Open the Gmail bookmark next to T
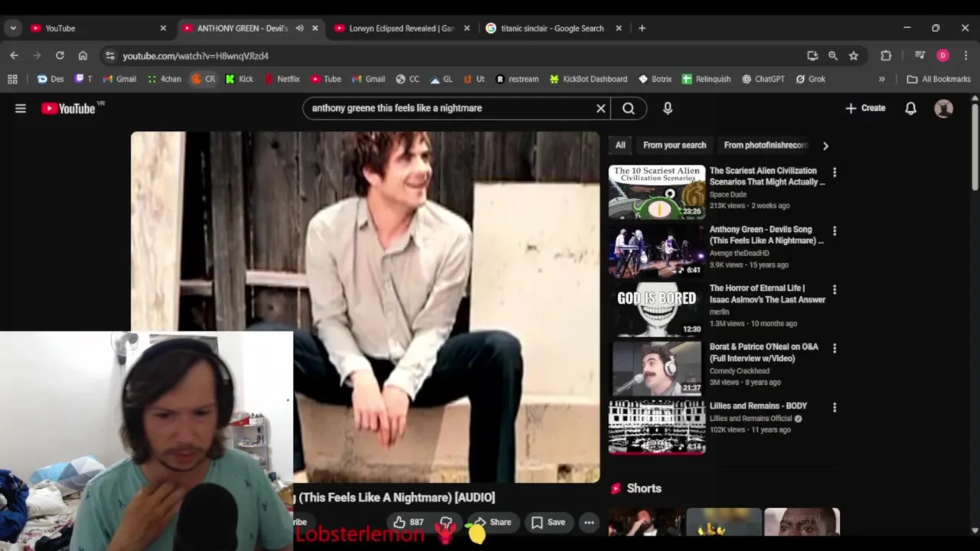 click(119, 79)
